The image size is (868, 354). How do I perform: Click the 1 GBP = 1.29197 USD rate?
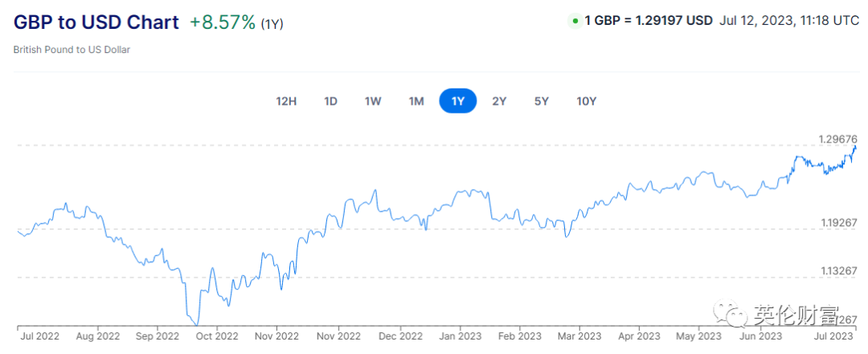click(648, 21)
